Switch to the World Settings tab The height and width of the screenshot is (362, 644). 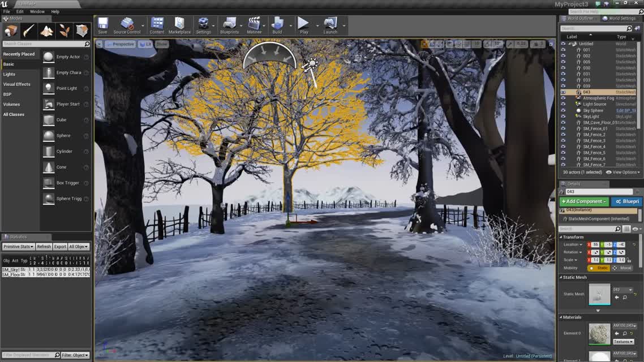619,19
